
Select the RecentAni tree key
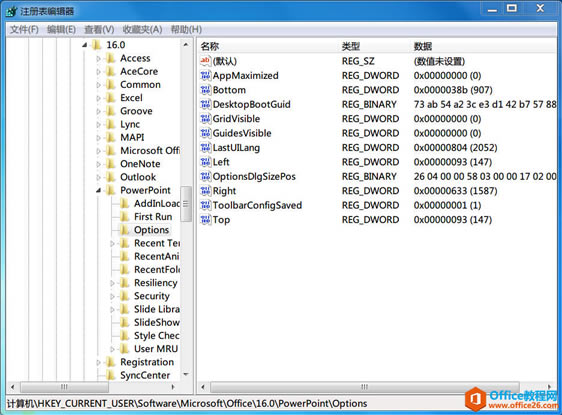point(157,257)
